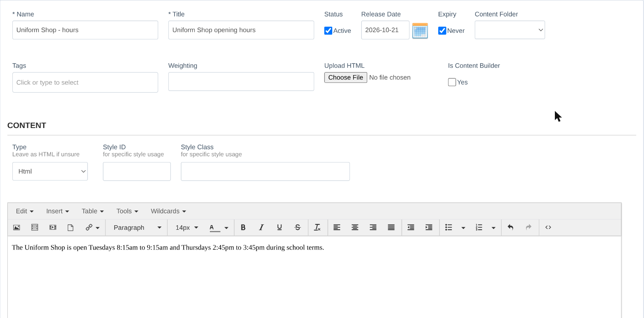This screenshot has width=644, height=318.
Task: Open the Tools menu
Action: (127, 211)
